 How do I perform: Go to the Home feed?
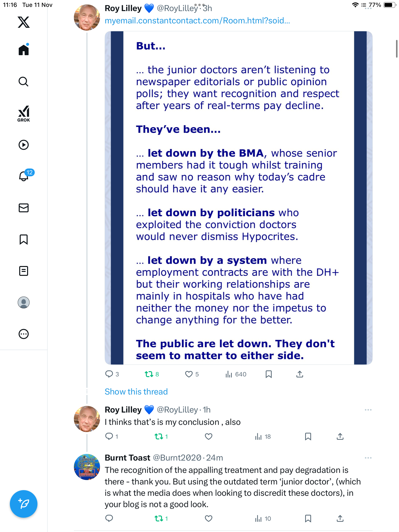pyautogui.click(x=24, y=50)
